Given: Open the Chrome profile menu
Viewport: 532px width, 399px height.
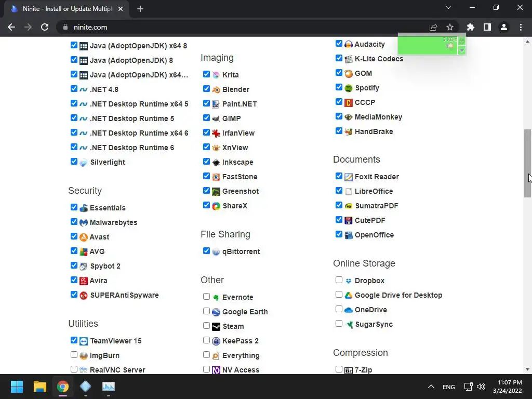Looking at the screenshot, I should [504, 27].
